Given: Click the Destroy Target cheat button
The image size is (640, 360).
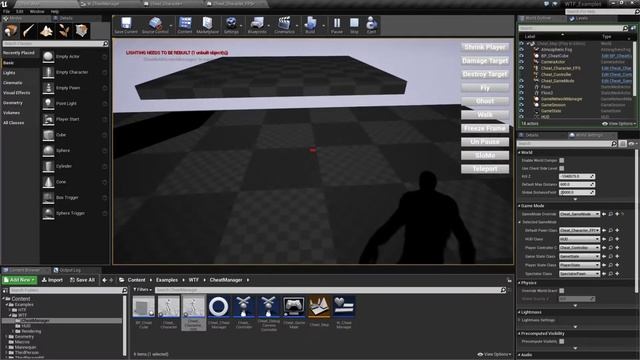Looking at the screenshot, I should coord(485,74).
